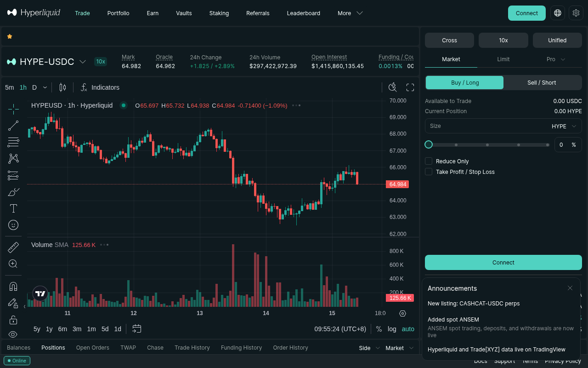Open the Side filter dropdown

369,348
